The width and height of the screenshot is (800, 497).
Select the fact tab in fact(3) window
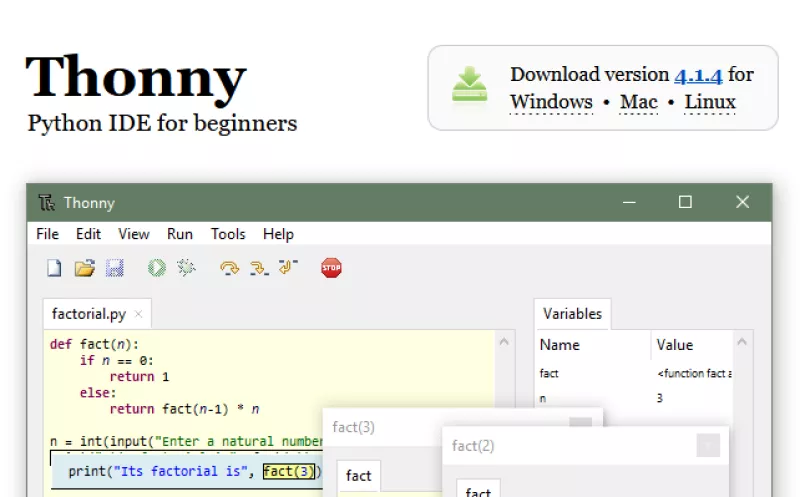click(x=358, y=476)
